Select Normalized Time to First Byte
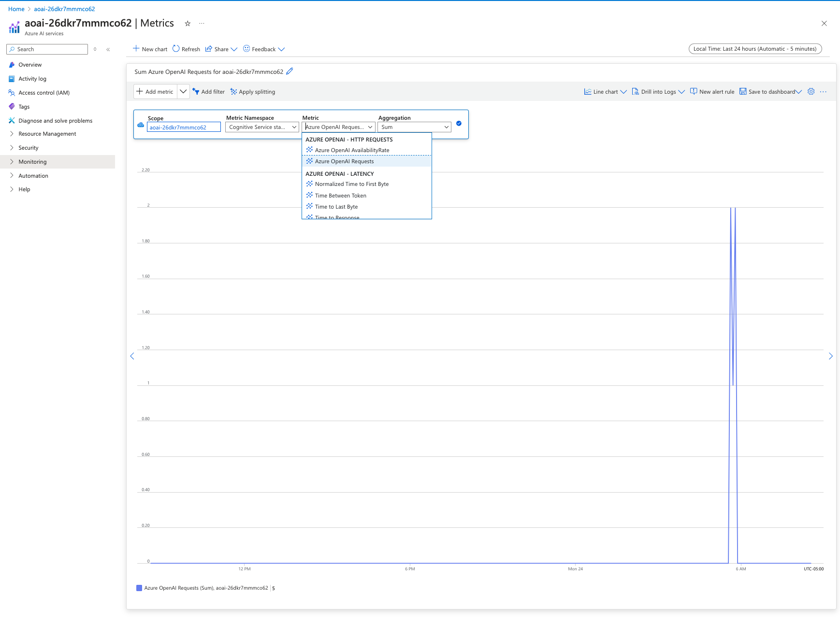This screenshot has width=840, height=623. (x=367, y=184)
